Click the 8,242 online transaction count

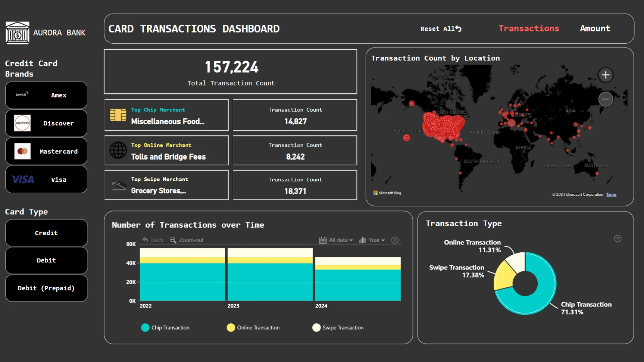coord(296,157)
